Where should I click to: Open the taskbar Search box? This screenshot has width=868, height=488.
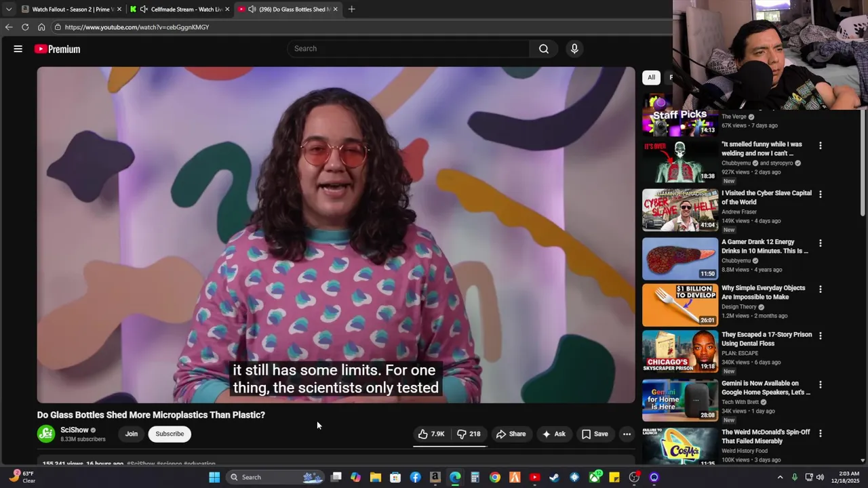click(274, 477)
